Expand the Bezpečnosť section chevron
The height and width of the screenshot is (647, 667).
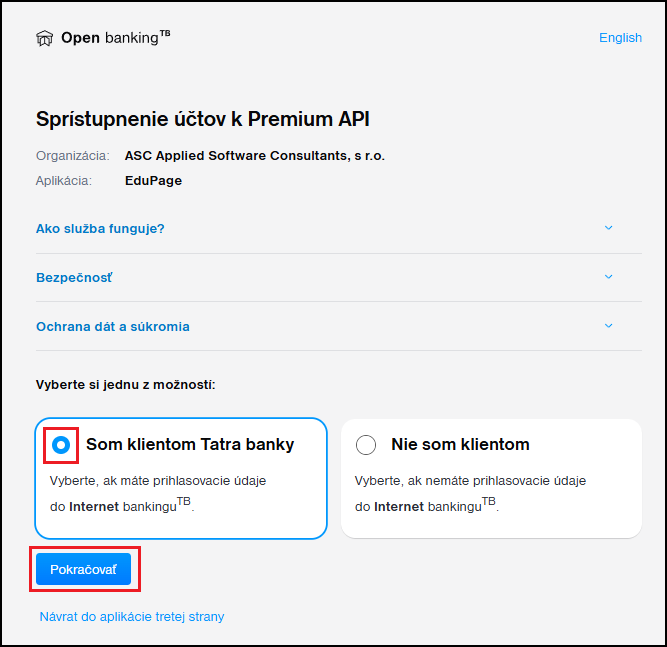608,277
